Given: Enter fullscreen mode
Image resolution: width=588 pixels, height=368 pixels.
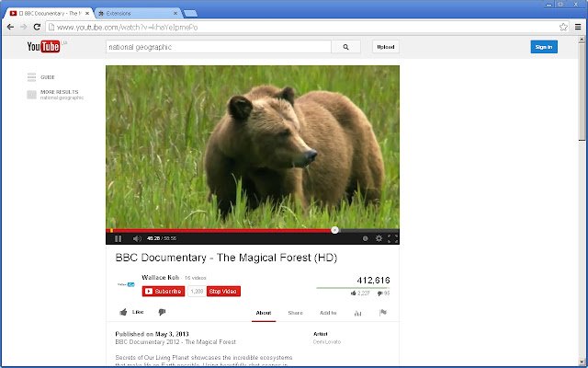Looking at the screenshot, I should 392,238.
